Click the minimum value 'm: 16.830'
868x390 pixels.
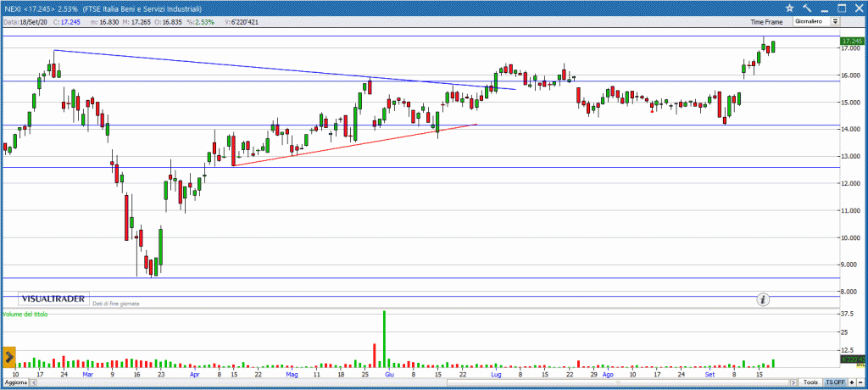[106, 22]
